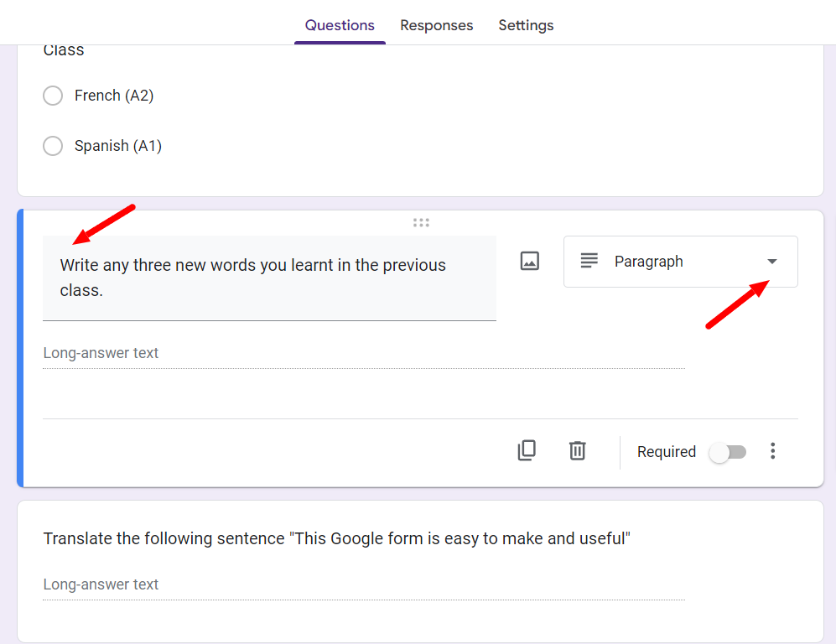This screenshot has height=644, width=836.
Task: Open the Settings tab
Action: [x=526, y=26]
